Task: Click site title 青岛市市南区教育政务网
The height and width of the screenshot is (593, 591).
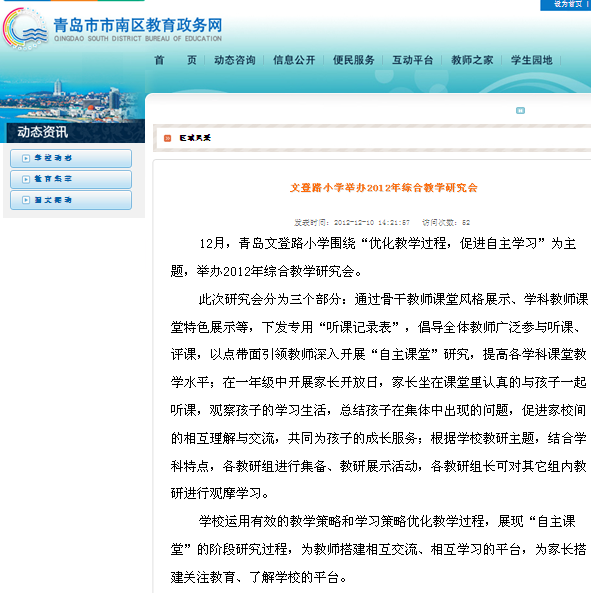Action: tap(138, 25)
